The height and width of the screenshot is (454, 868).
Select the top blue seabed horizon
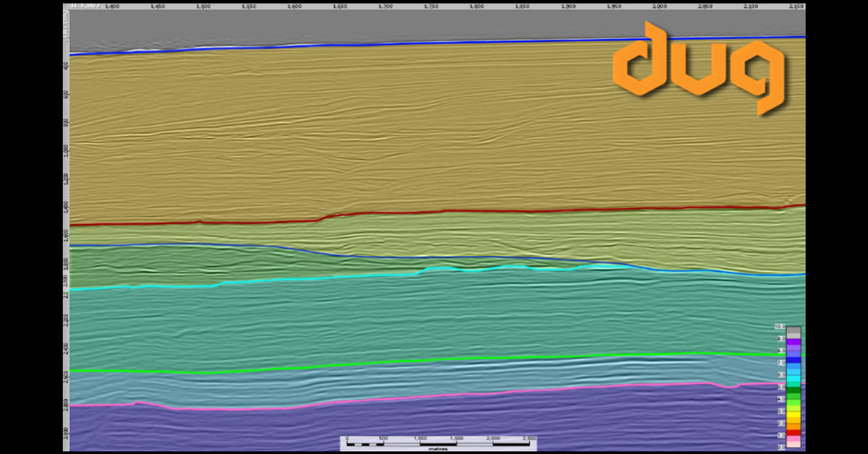click(434, 43)
